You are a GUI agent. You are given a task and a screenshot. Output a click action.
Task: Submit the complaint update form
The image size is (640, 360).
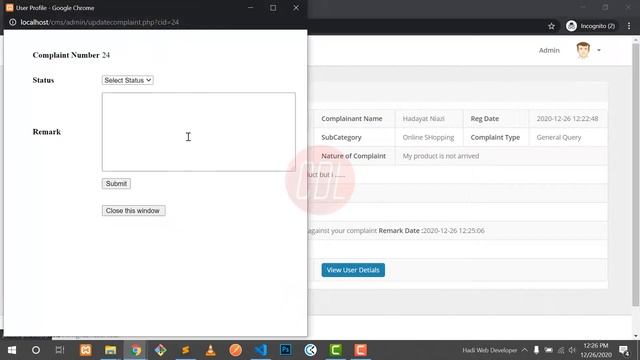[x=116, y=184]
